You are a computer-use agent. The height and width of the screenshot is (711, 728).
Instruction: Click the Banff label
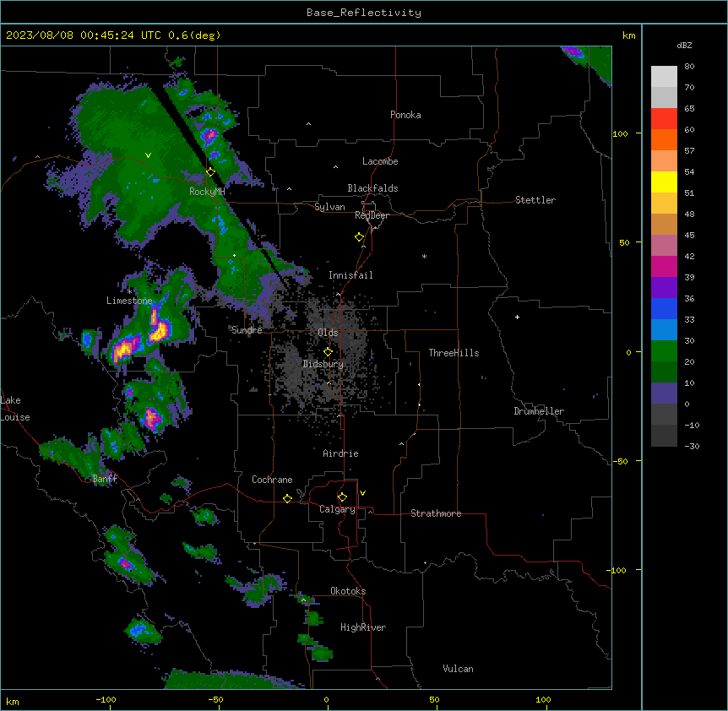105,479
